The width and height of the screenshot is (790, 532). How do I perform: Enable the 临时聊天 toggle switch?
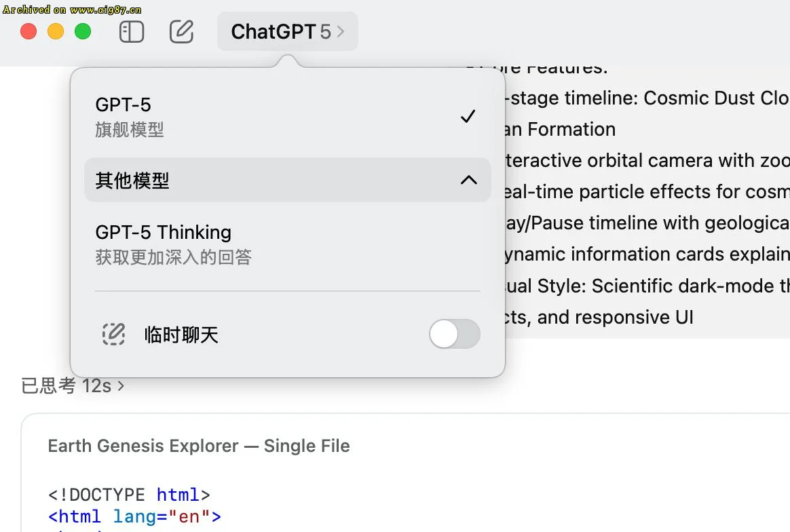(x=455, y=334)
